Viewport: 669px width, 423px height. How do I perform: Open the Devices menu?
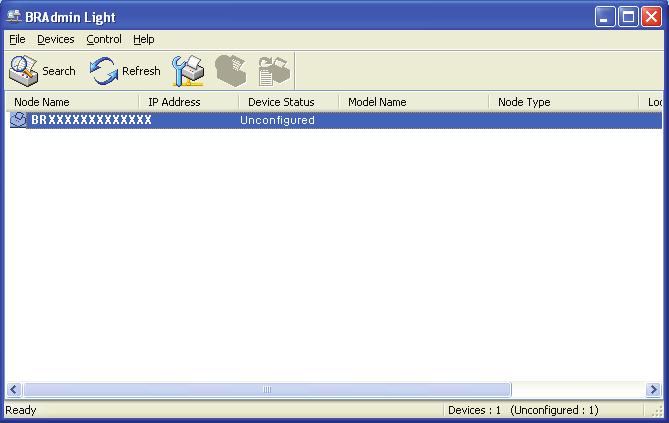click(x=55, y=39)
